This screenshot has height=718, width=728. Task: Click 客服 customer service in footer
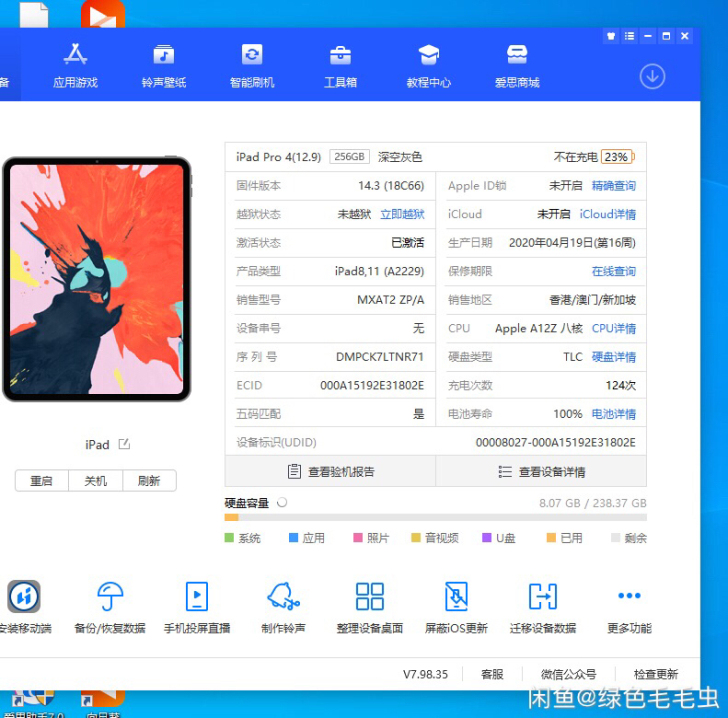pyautogui.click(x=492, y=674)
